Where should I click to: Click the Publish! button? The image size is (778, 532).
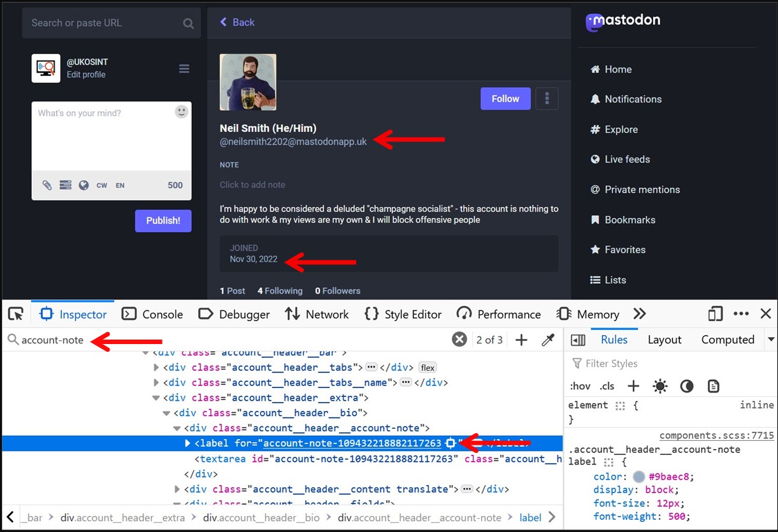pyautogui.click(x=163, y=220)
